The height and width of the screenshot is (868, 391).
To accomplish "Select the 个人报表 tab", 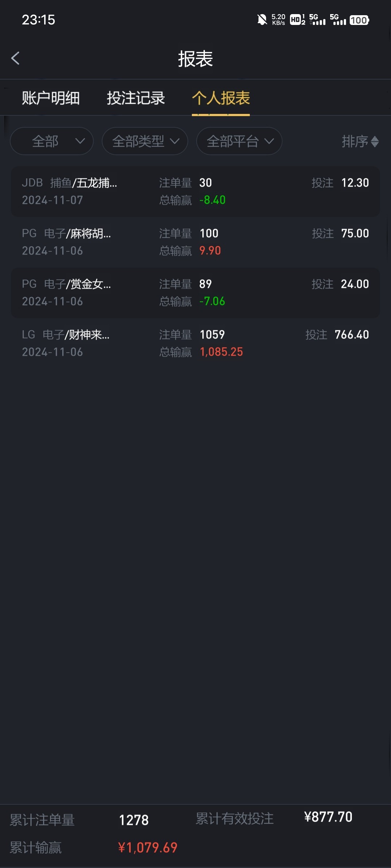I will coord(221,98).
